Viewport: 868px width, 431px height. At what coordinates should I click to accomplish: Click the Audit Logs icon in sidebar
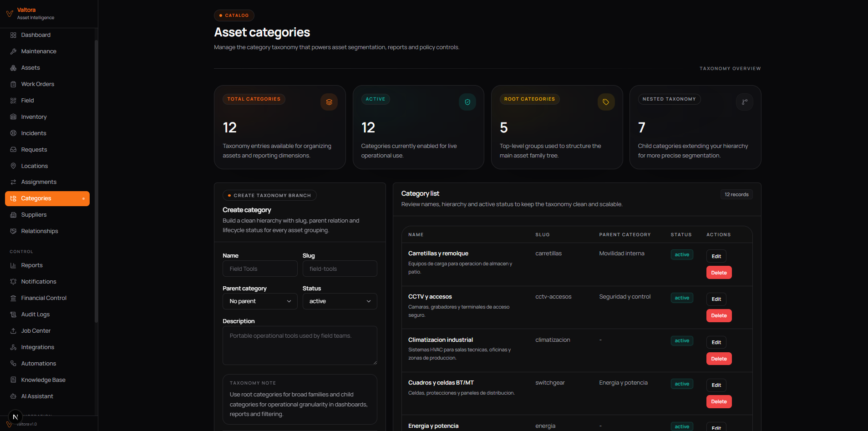tap(13, 314)
